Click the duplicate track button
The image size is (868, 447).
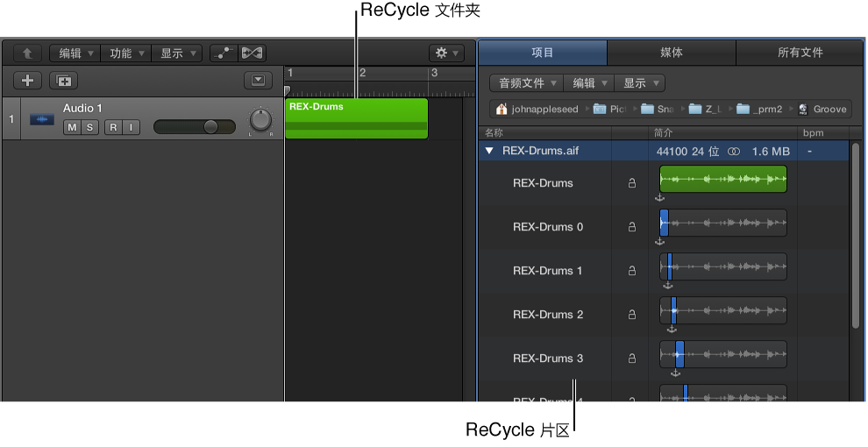coord(64,81)
